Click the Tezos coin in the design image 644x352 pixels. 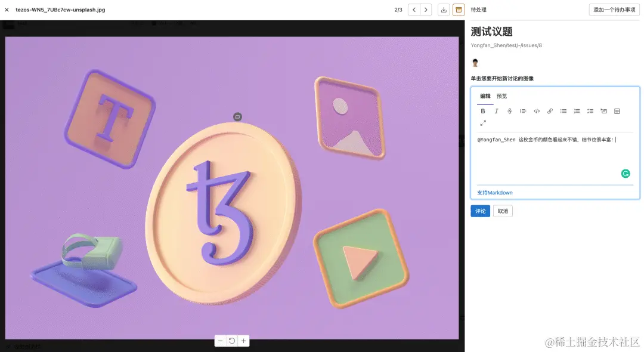point(224,214)
